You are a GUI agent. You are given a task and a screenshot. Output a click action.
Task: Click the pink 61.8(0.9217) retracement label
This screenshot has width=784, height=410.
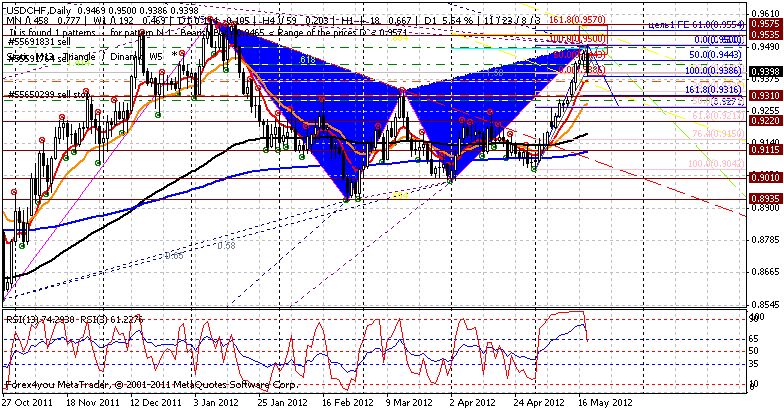[x=718, y=116]
